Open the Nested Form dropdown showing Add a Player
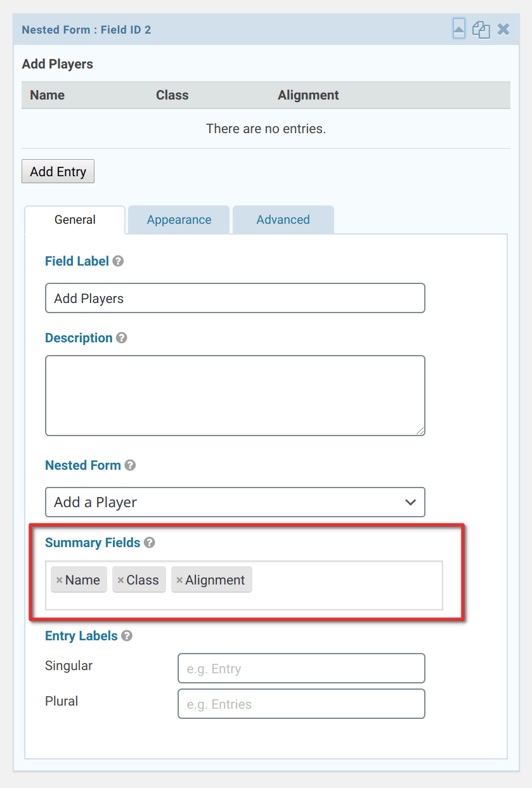This screenshot has width=532, height=788. [x=235, y=502]
